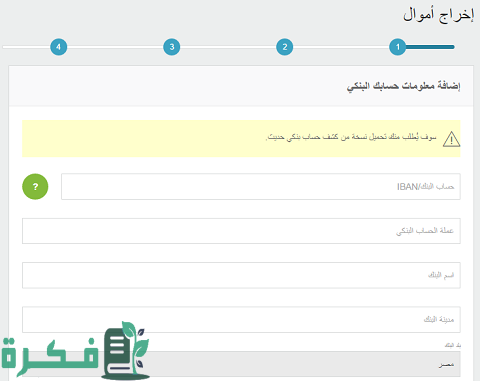This screenshot has height=381, width=480.
Task: Click the فكرة watermark logo text
Action: point(50,356)
